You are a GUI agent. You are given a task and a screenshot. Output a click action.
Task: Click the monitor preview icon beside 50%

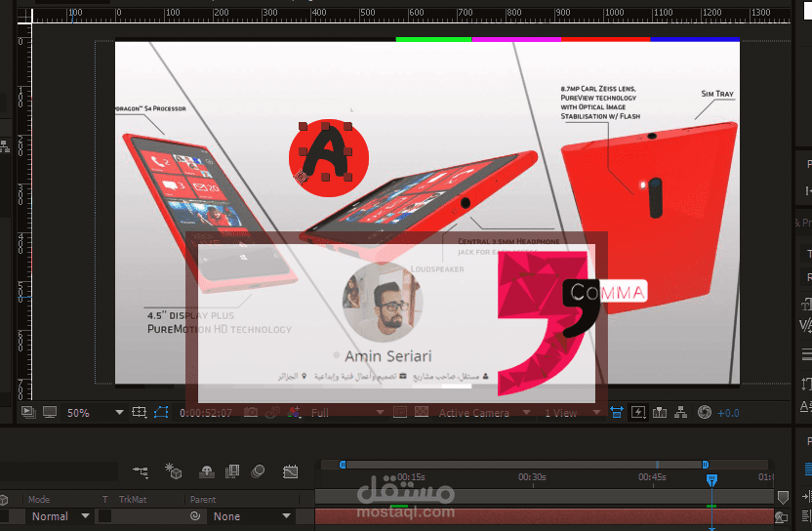(x=50, y=412)
